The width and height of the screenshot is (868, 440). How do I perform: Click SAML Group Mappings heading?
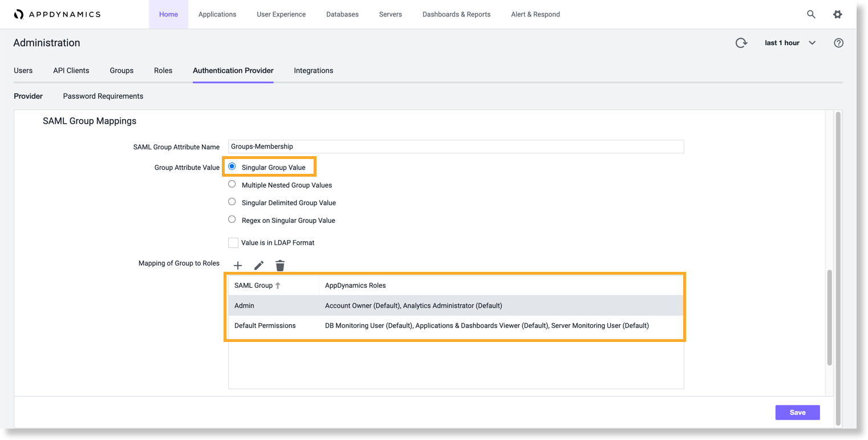click(90, 121)
